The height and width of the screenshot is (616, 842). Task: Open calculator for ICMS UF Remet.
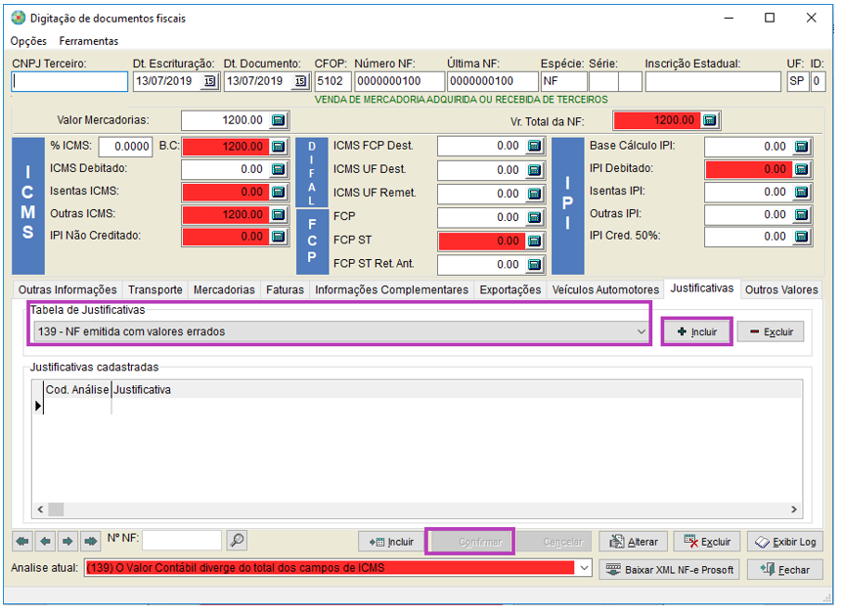tap(534, 194)
